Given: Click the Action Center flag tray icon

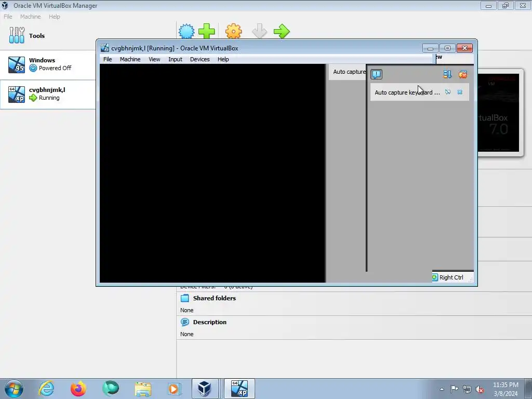Looking at the screenshot, I should click(454, 389).
